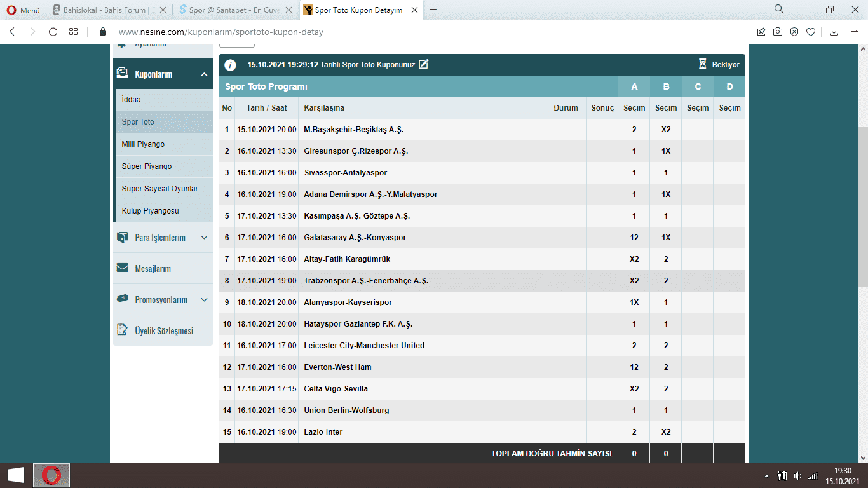Click the Opera taskbar icon
Image resolution: width=868 pixels, height=488 pixels.
(51, 475)
